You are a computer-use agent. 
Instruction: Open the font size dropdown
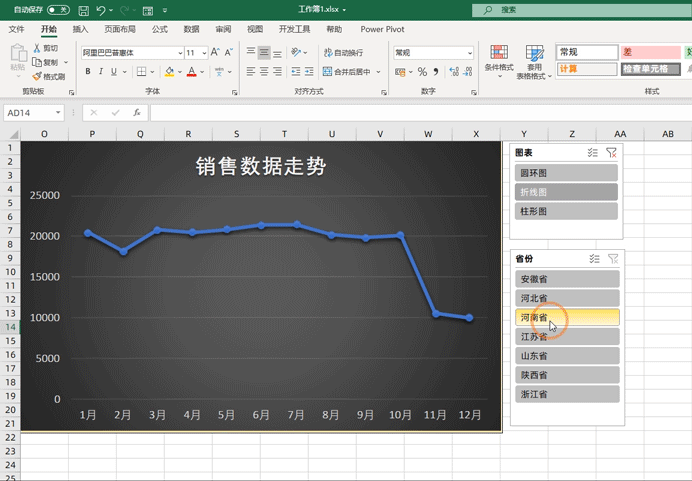pyautogui.click(x=204, y=53)
